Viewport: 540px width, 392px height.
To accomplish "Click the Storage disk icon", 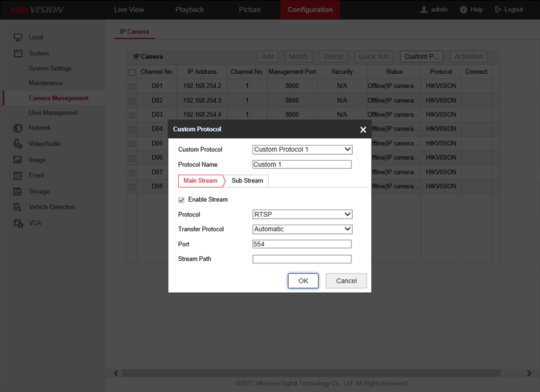I will [x=18, y=191].
